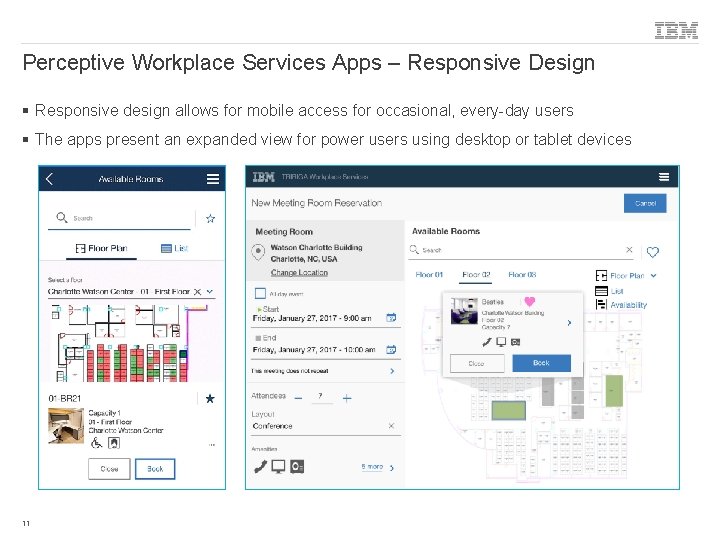Go back from Available Rooms mobile screen
This screenshot has height=540, width=720.
point(50,179)
